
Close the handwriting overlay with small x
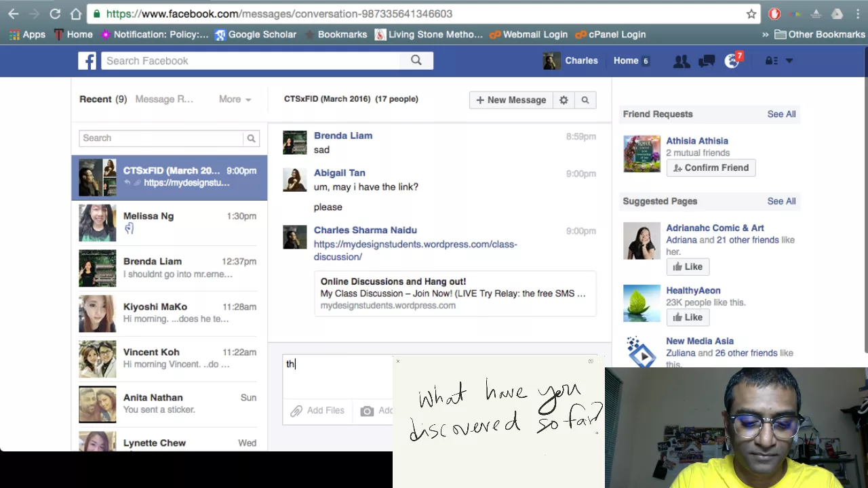point(398,361)
